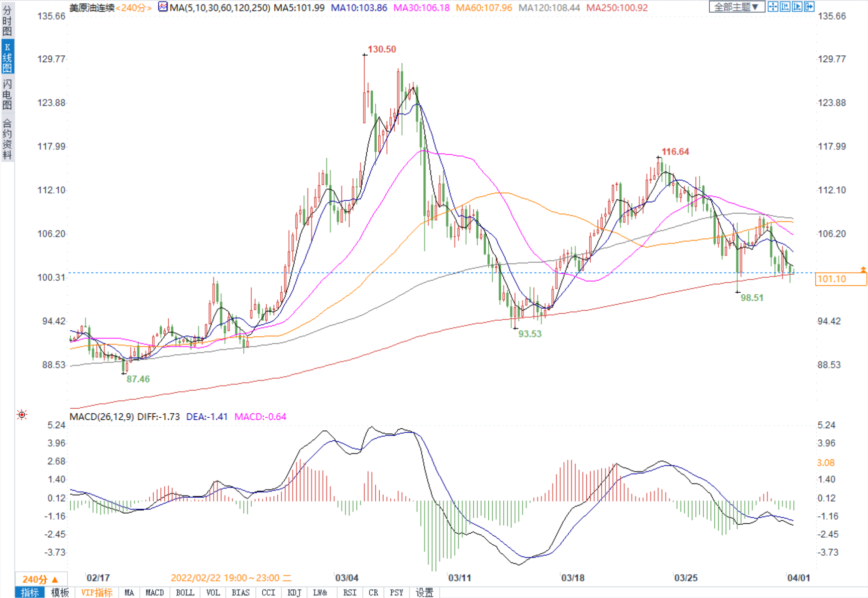The height and width of the screenshot is (598, 868).
Task: Switch to the 分时图 side tab
Action: point(7,21)
